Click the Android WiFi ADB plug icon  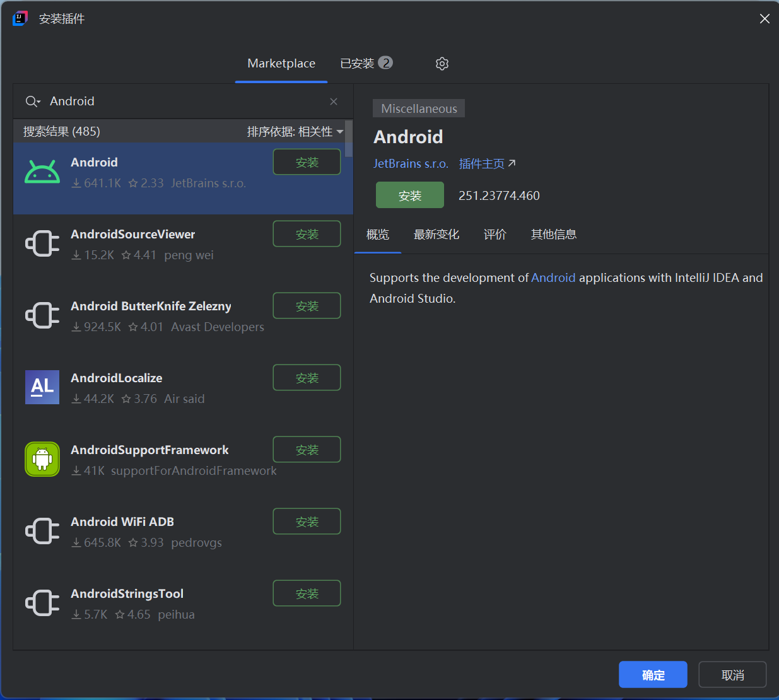point(42,531)
